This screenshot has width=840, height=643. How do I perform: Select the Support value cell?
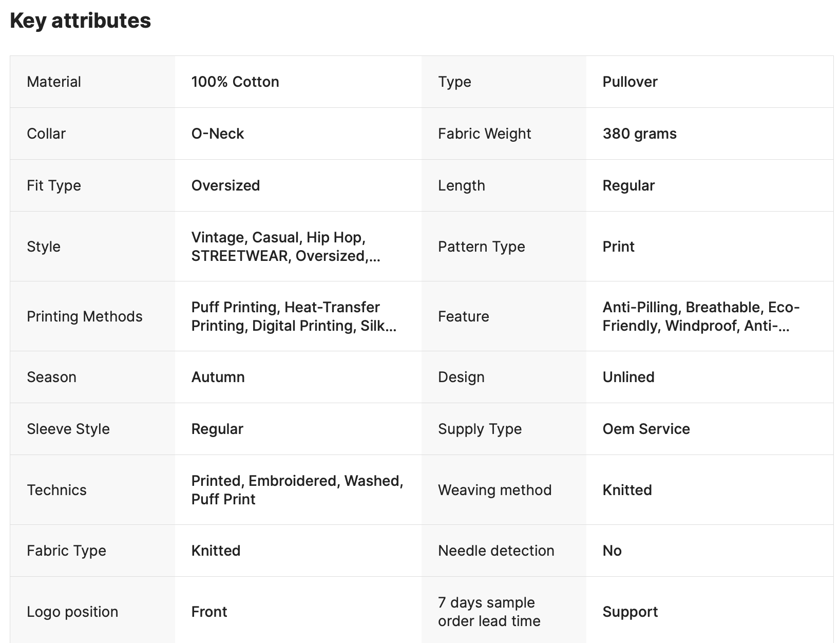pyautogui.click(x=631, y=612)
